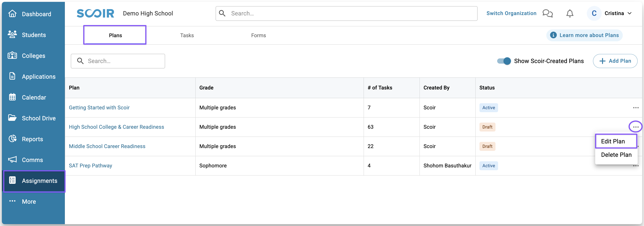Click the Add Plan button
This screenshot has width=644, height=226.
click(615, 61)
